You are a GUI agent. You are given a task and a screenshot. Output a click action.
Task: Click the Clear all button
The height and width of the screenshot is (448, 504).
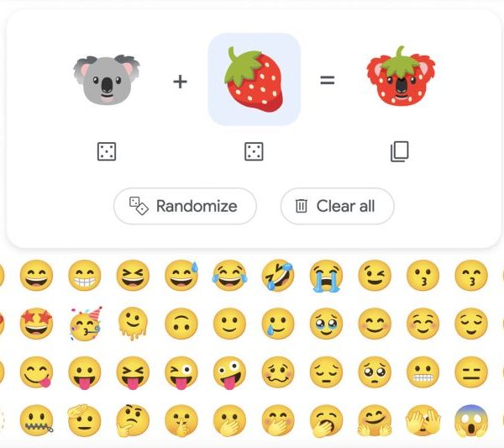click(338, 206)
